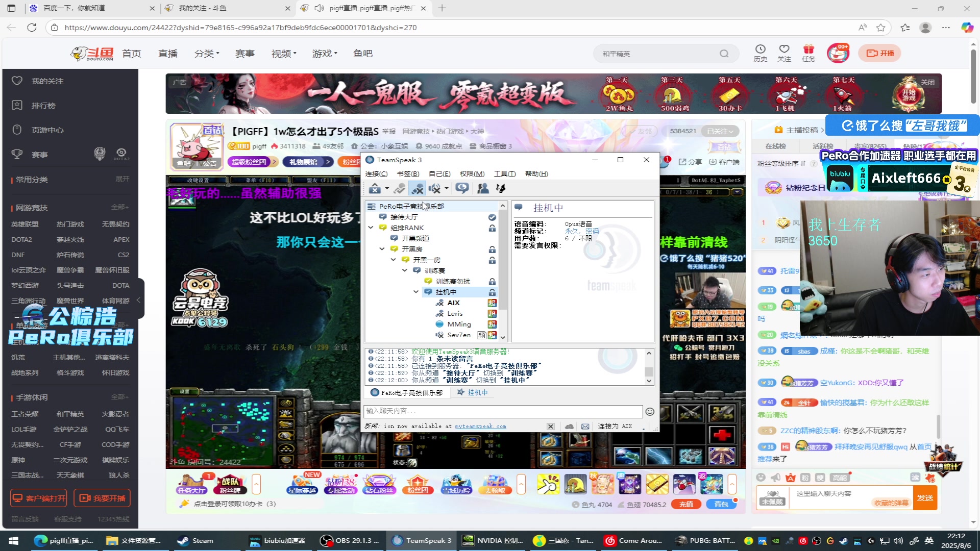Open myteamspeak.com news link
This screenshot has height=551, width=980.
pos(480,427)
